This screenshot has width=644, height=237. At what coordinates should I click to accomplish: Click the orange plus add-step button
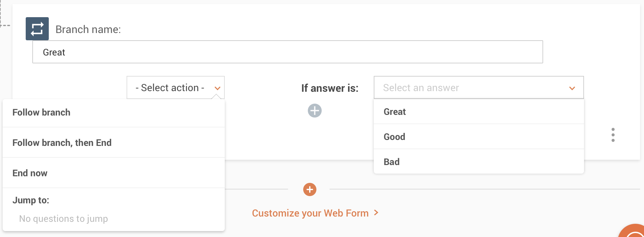[310, 189]
